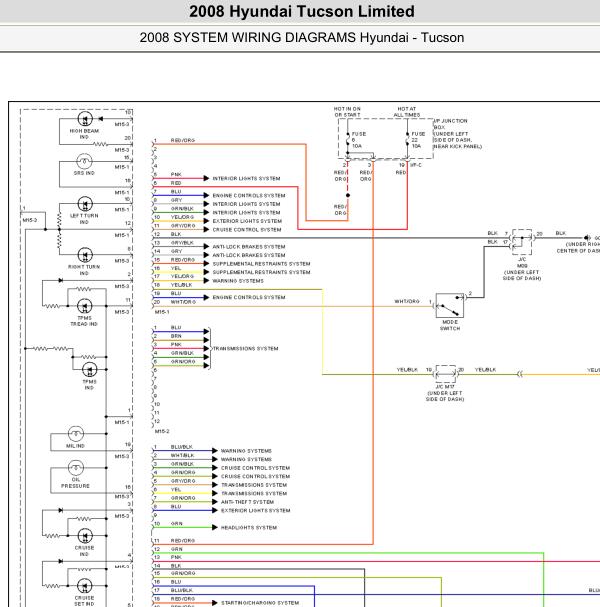Click '2008 SYSTEM WIRING DIAGRAMS Hyundai - Tucson' heading
600x607 pixels.
point(302,38)
